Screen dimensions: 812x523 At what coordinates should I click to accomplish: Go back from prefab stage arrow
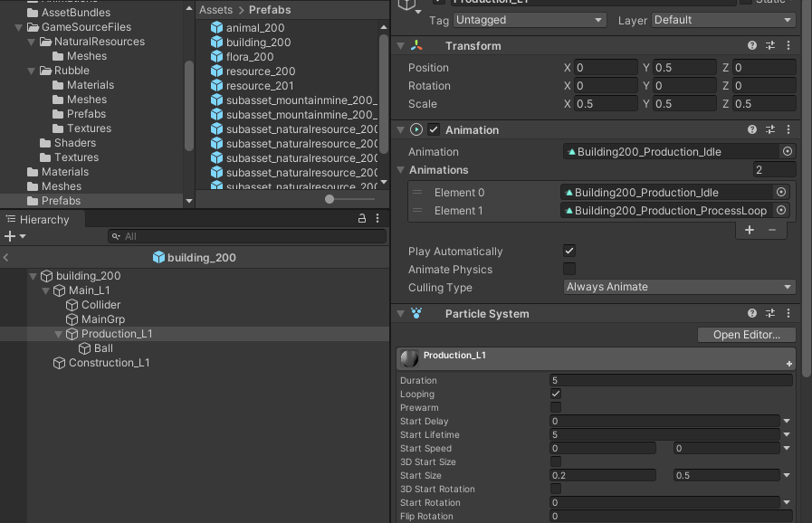[5, 257]
